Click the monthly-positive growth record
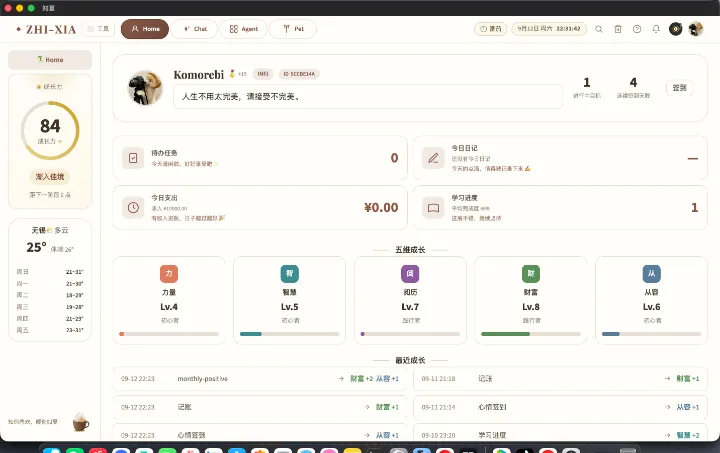Viewport: 720px width, 453px height. (260, 379)
